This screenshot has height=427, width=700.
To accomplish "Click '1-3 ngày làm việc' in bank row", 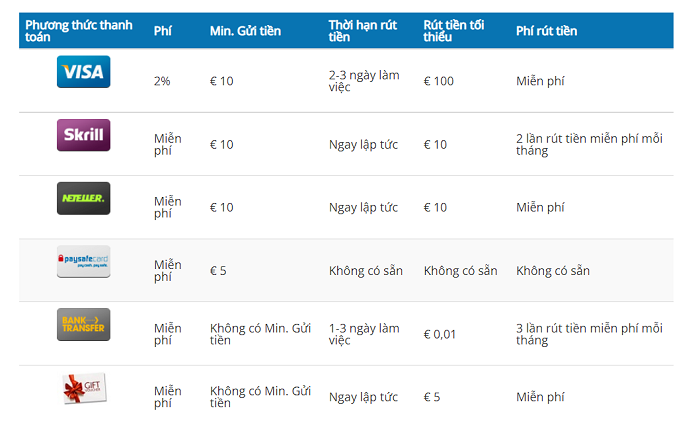I will point(364,334).
